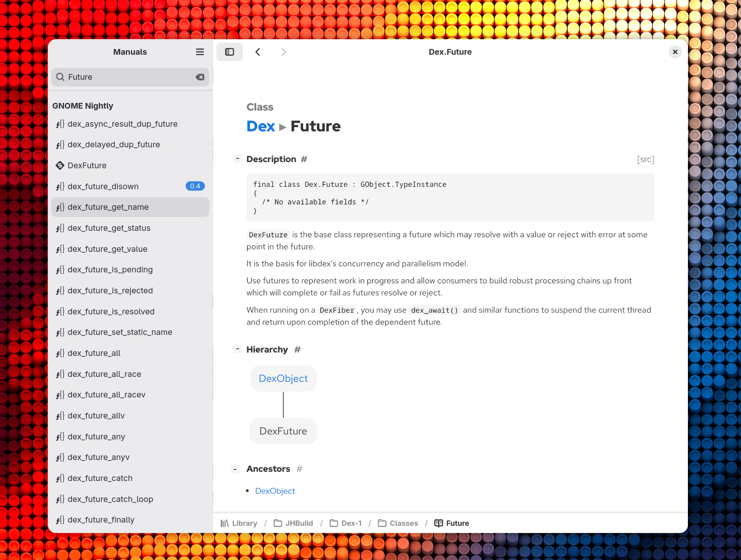Screen dimensions: 741x560
Task: Collapse the Description section
Action: (x=238, y=158)
